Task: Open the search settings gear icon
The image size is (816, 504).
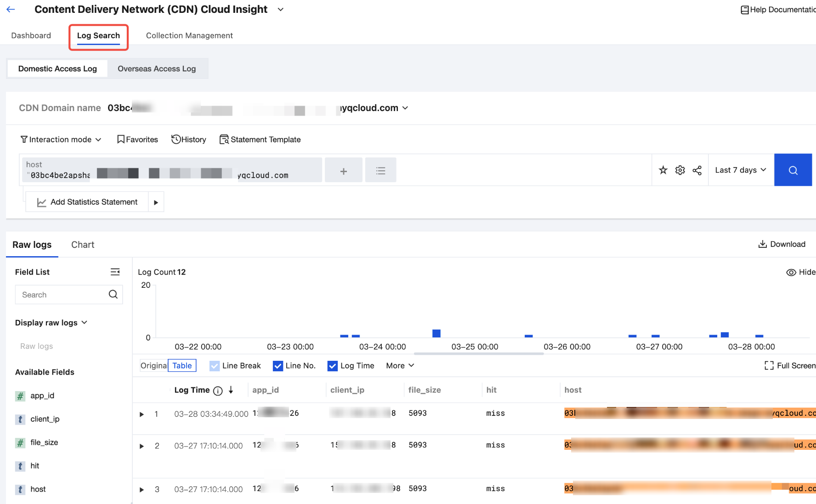Action: pyautogui.click(x=680, y=170)
